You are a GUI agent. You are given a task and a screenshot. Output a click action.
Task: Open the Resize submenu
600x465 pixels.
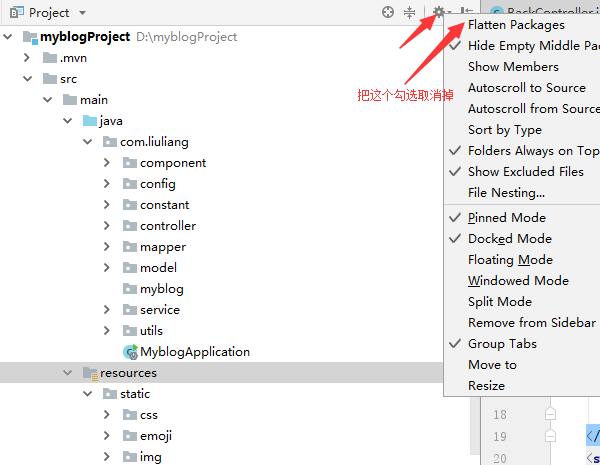pyautogui.click(x=522, y=386)
